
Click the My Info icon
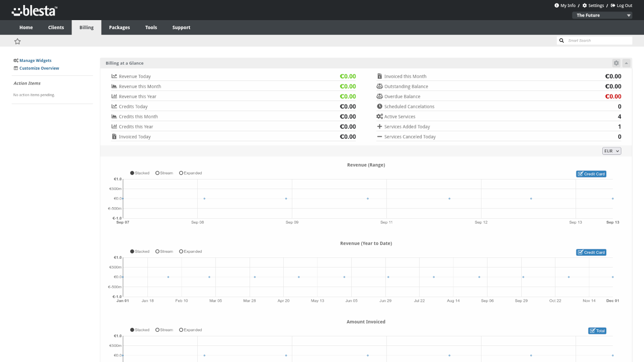pyautogui.click(x=556, y=6)
